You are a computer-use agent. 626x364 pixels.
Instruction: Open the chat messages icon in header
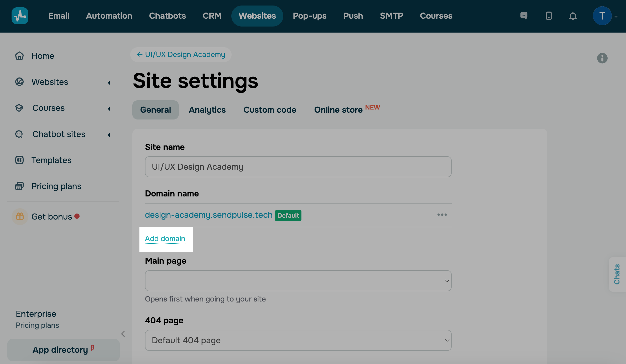pyautogui.click(x=524, y=16)
